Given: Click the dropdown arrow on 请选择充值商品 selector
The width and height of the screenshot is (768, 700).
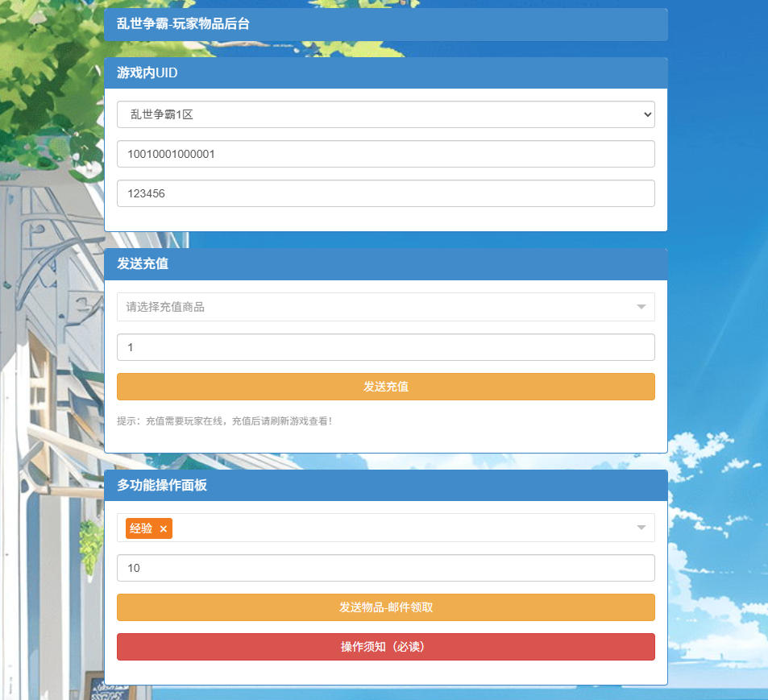Looking at the screenshot, I should tap(641, 307).
